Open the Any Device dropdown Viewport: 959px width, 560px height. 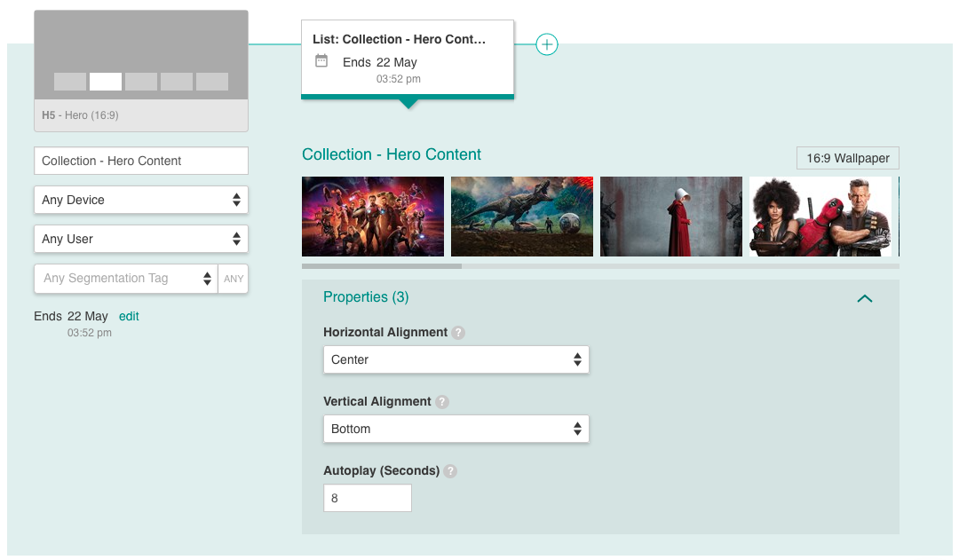point(141,200)
